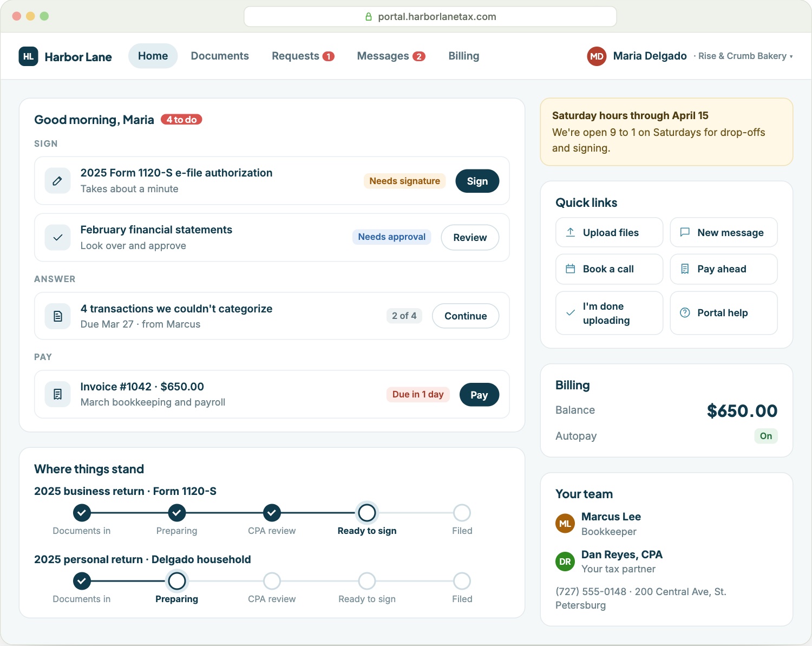The image size is (812, 646).
Task: Click Sign for the 1120-S e-file authorization
Action: point(477,181)
